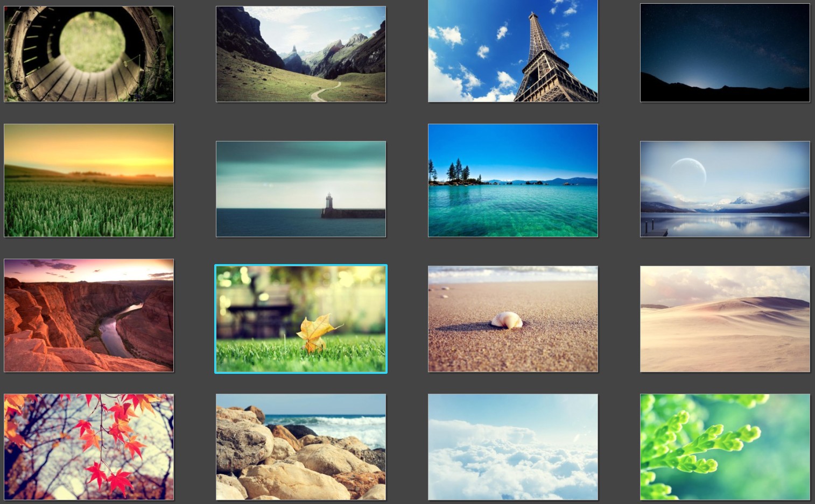Choose the crescent moon over lake thumbnail

(725, 189)
